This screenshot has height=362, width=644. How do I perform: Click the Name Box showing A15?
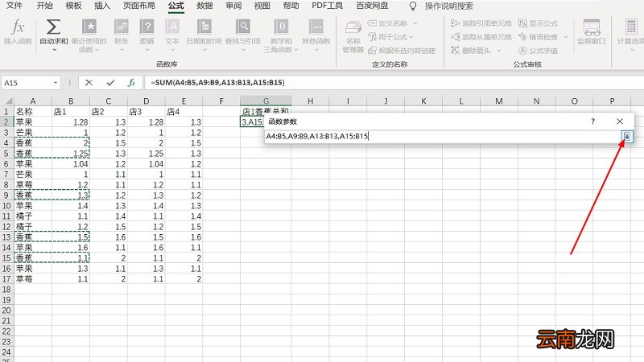pos(27,83)
